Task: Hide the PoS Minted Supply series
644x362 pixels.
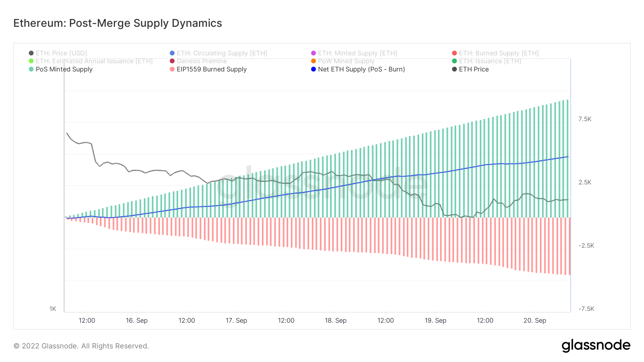Action: (64, 69)
